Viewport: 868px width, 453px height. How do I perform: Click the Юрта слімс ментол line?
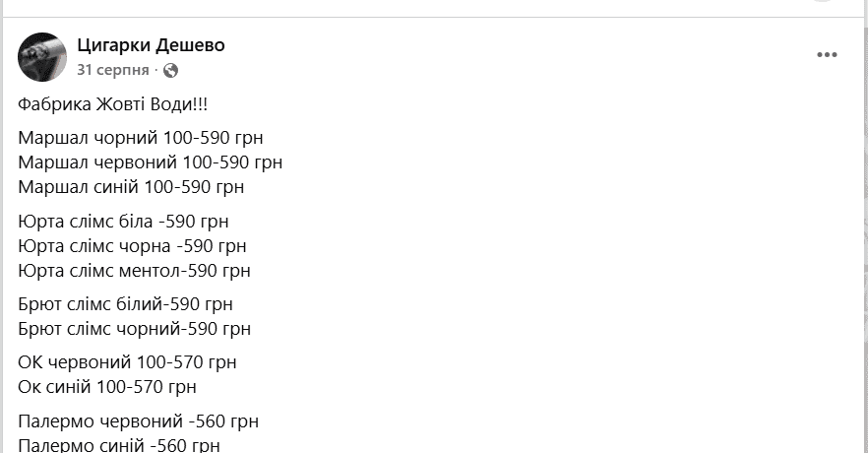(134, 270)
